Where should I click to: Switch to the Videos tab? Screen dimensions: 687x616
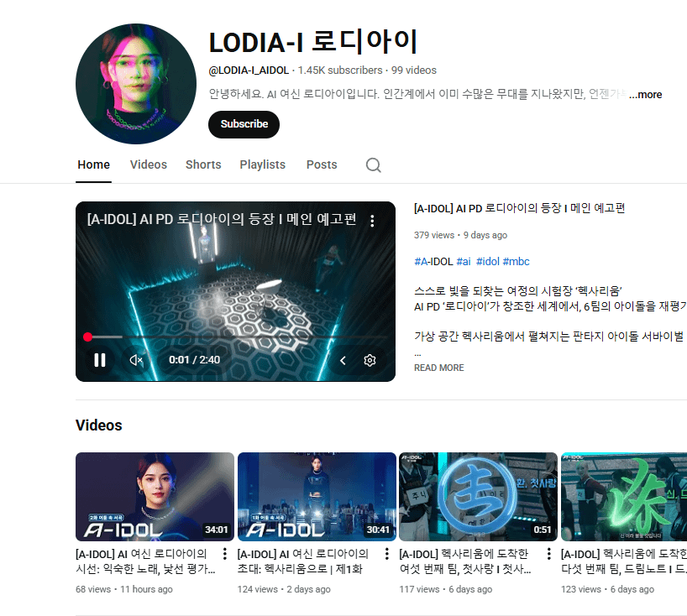(x=149, y=164)
